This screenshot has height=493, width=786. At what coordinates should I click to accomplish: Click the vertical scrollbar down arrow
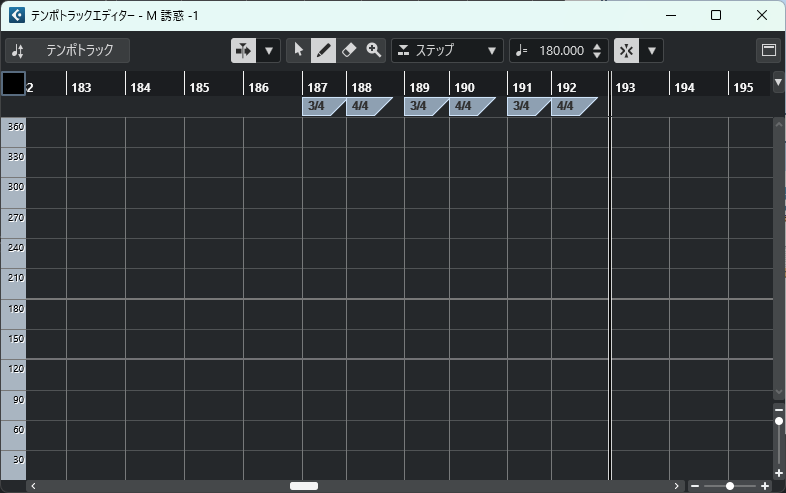[778, 392]
